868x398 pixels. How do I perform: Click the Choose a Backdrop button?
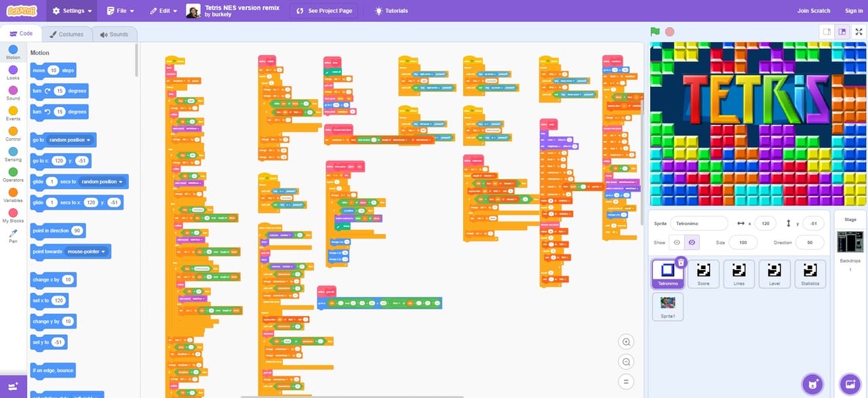click(x=850, y=384)
